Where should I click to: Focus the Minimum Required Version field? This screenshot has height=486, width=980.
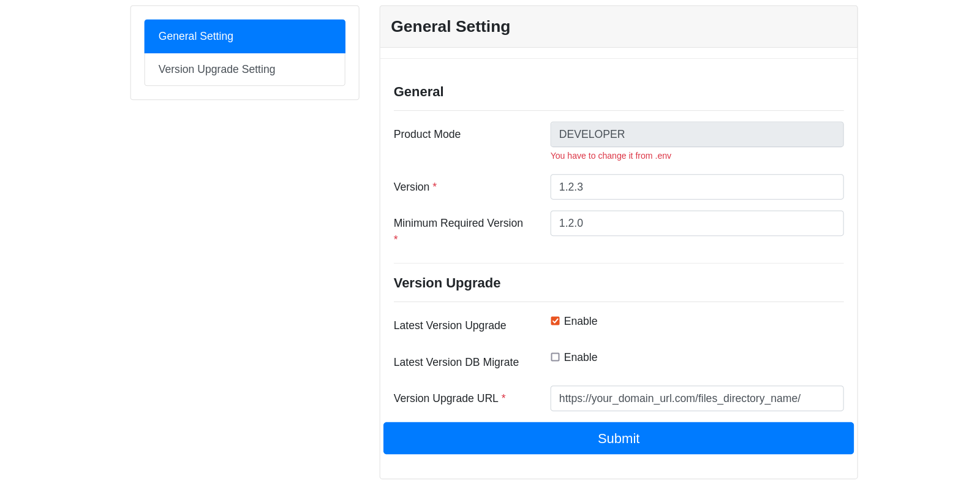(x=696, y=223)
